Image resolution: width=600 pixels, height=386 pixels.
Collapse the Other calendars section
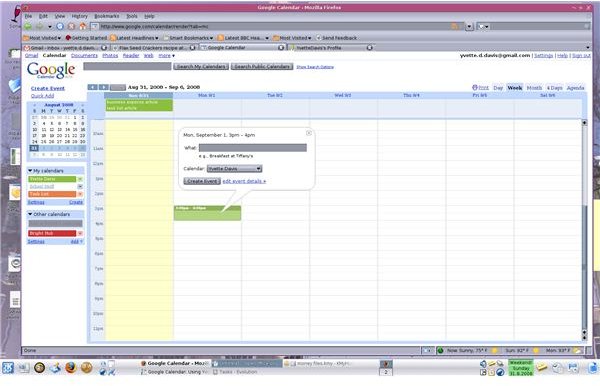click(30, 214)
